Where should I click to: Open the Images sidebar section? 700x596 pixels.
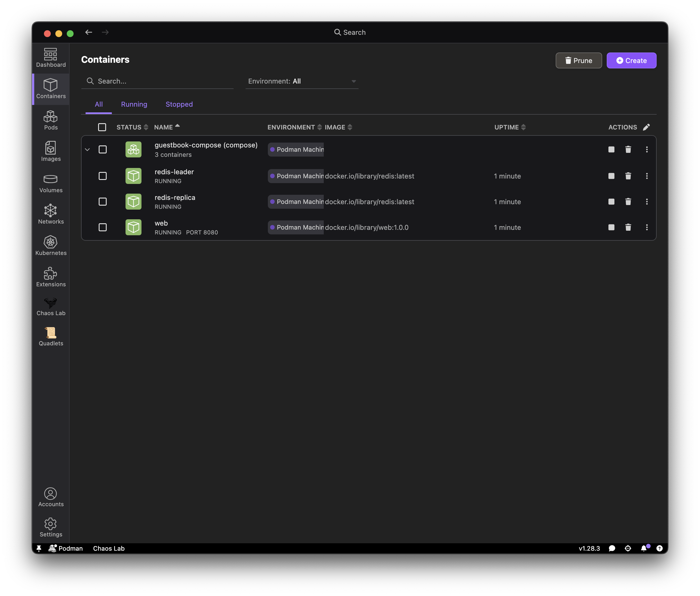point(51,152)
